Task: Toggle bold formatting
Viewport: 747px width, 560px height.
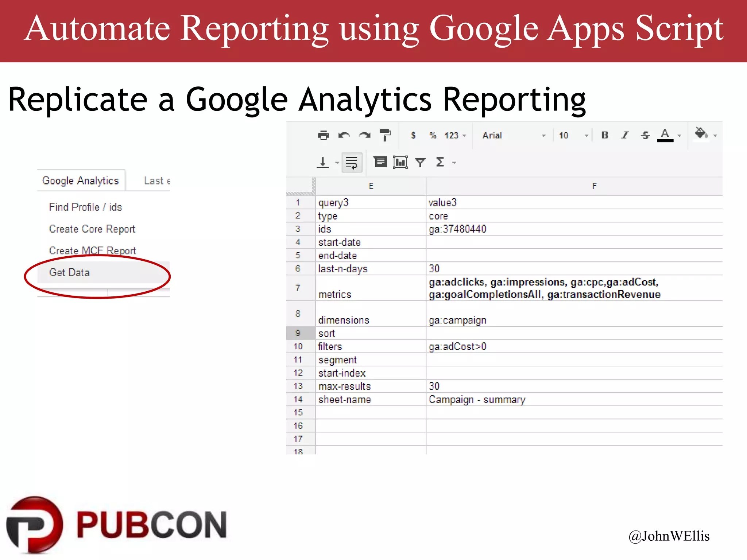Action: 605,135
